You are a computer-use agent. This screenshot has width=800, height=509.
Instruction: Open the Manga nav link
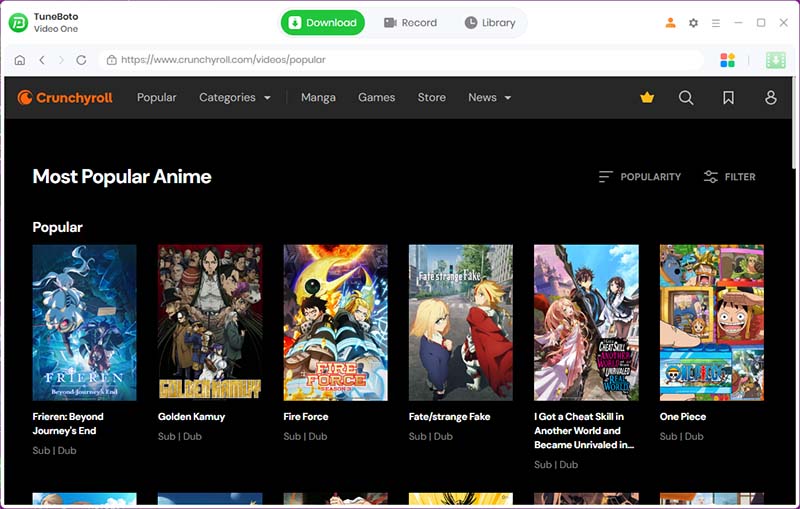point(318,97)
